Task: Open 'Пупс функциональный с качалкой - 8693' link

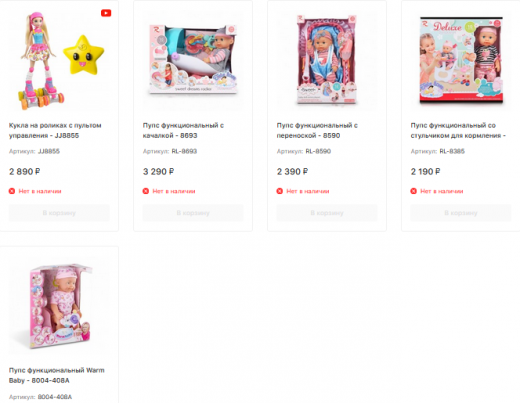Action: 183,130
